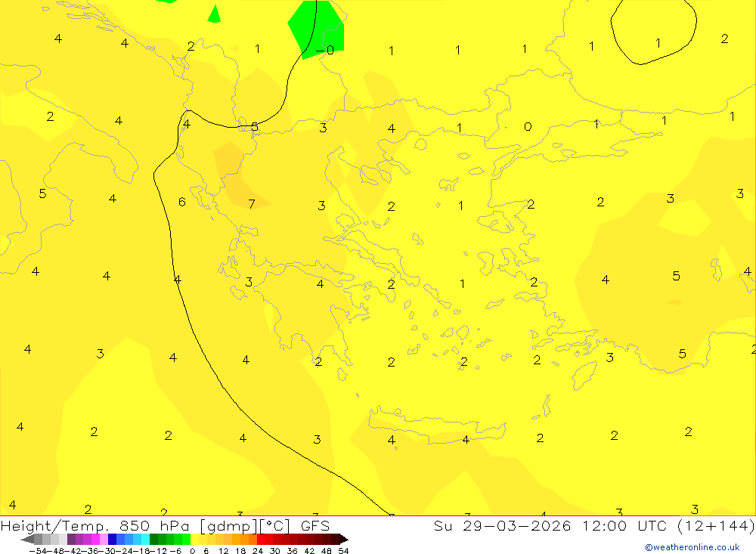The image size is (756, 554).
Task: Pick the bright yellow 0 degree legend swatch
Action: (x=194, y=539)
